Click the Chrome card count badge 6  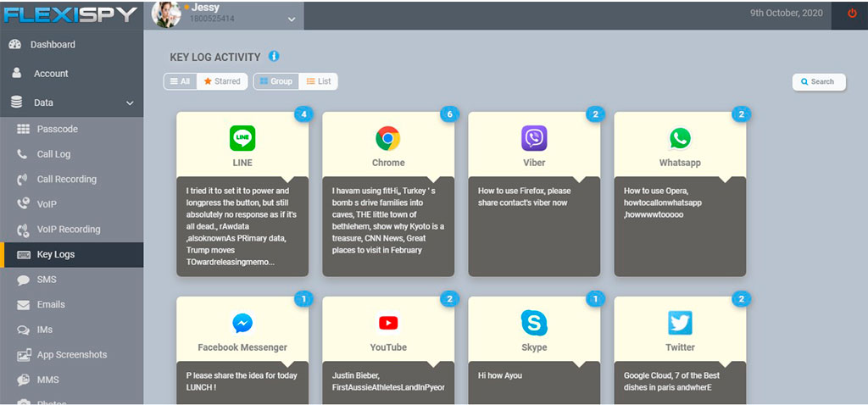click(449, 114)
